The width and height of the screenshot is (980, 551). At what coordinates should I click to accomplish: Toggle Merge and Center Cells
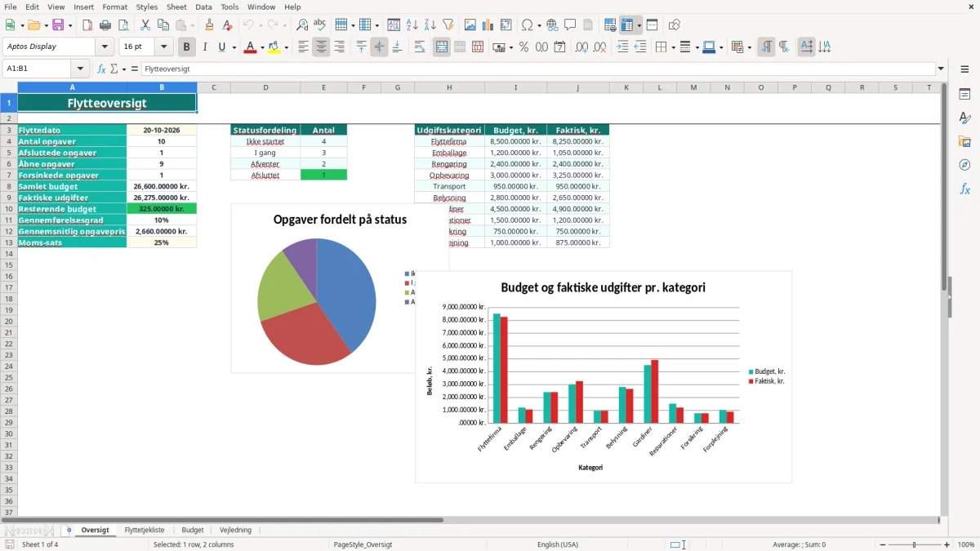tap(442, 47)
